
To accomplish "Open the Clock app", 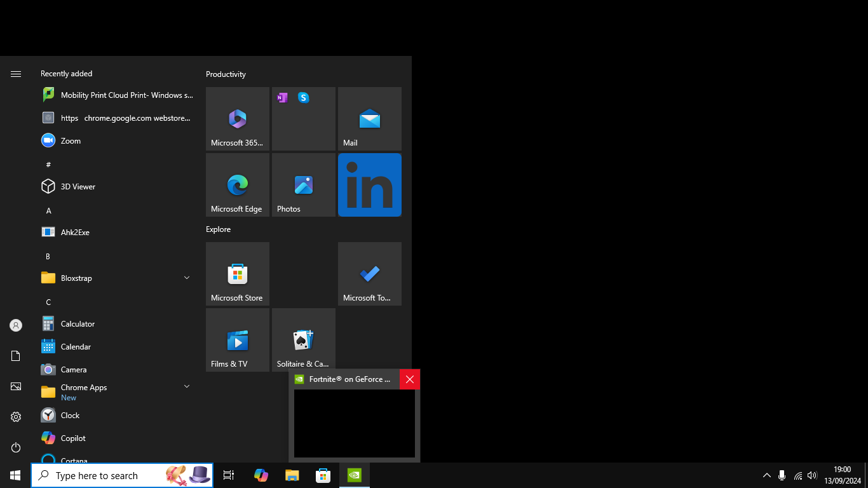I will [x=117, y=415].
